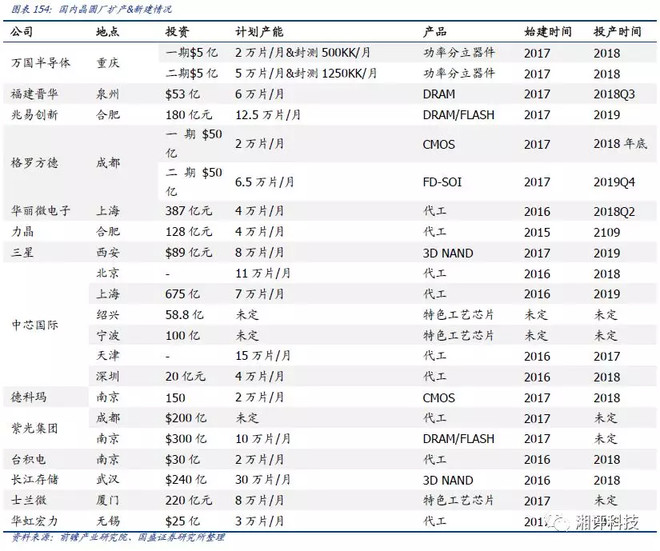The height and width of the screenshot is (551, 660).
Task: Click the 计划产能 column header
Action: [259, 32]
